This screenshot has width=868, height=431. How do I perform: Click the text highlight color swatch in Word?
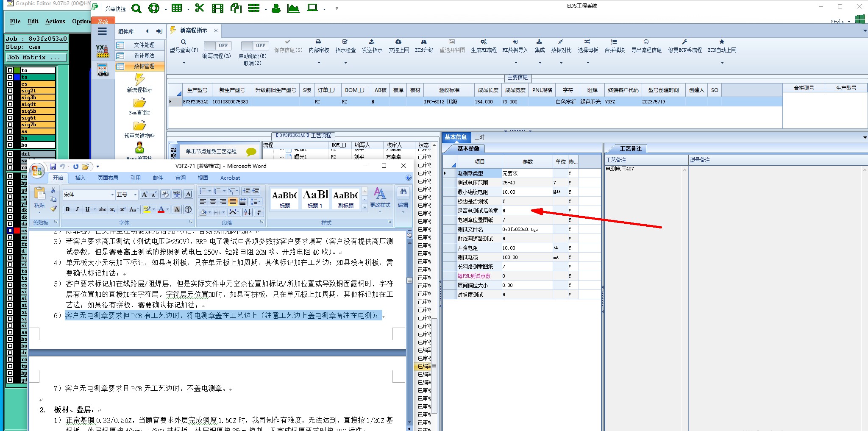147,209
